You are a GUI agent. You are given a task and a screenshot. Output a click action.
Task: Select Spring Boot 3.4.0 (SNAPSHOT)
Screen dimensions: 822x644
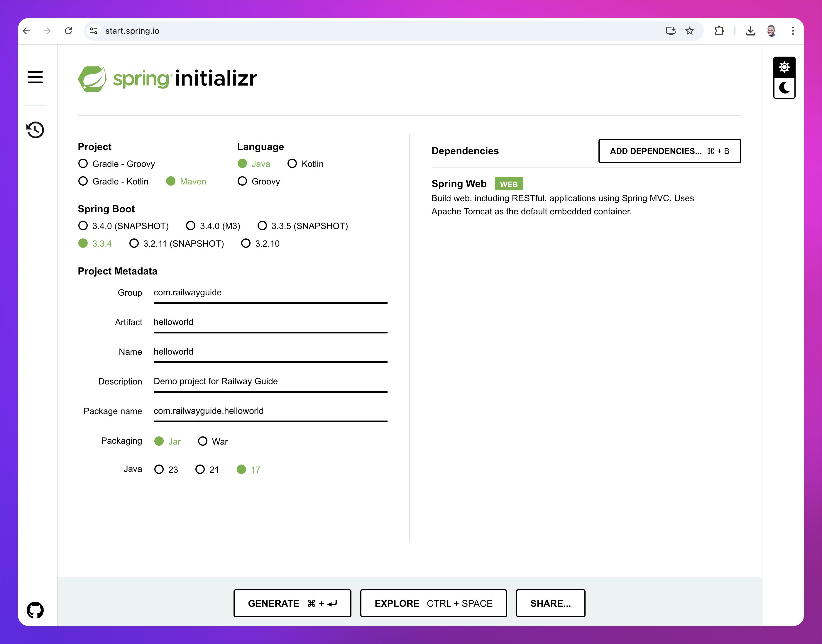(x=123, y=226)
